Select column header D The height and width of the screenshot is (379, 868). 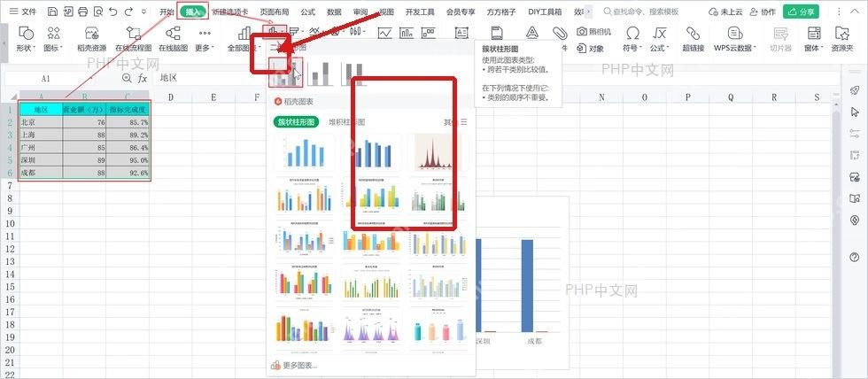tap(170, 97)
